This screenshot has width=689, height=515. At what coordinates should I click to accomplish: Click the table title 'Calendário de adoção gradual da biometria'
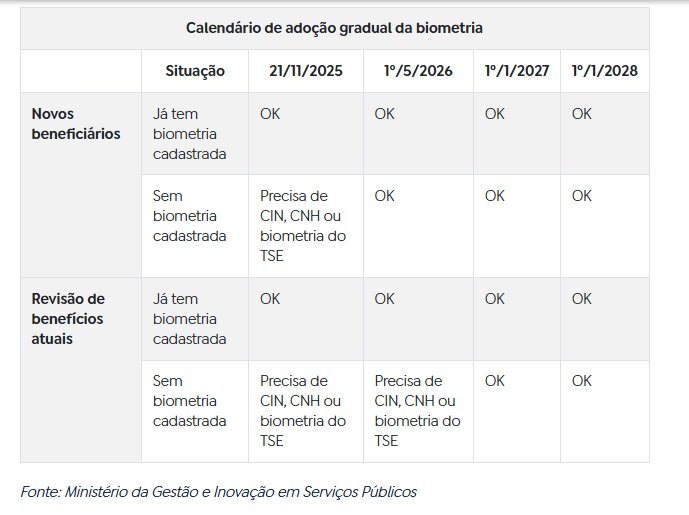tap(334, 28)
